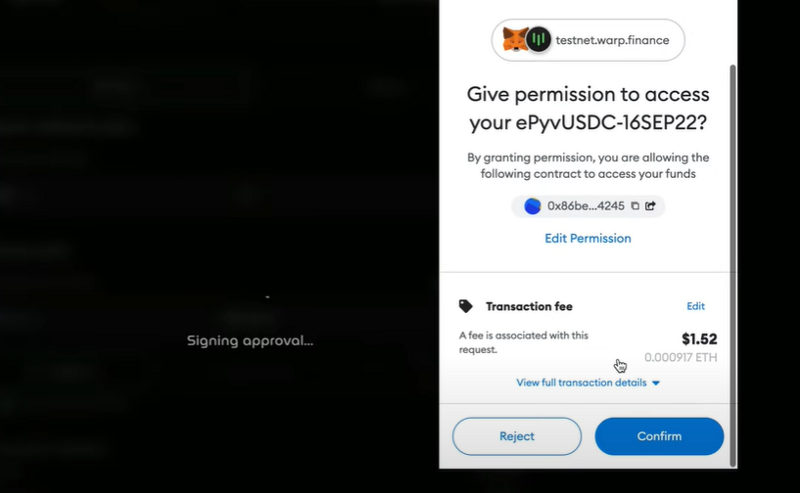Click the blue contract avatar icon
Viewport: 800px width, 493px height.
point(532,206)
